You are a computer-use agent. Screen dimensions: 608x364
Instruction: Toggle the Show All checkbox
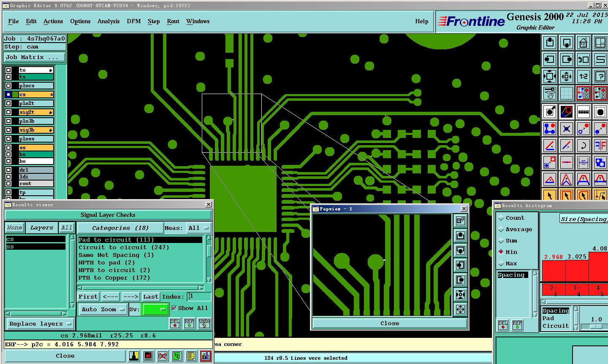click(x=174, y=308)
